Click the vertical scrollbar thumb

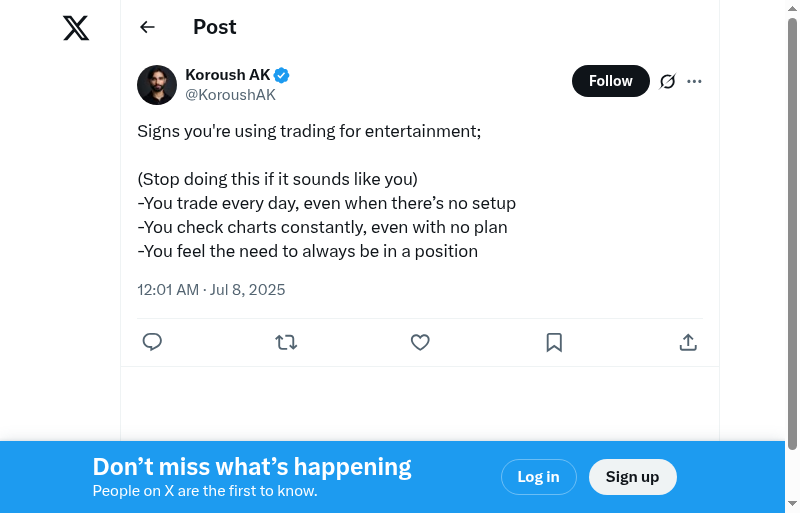(x=792, y=230)
